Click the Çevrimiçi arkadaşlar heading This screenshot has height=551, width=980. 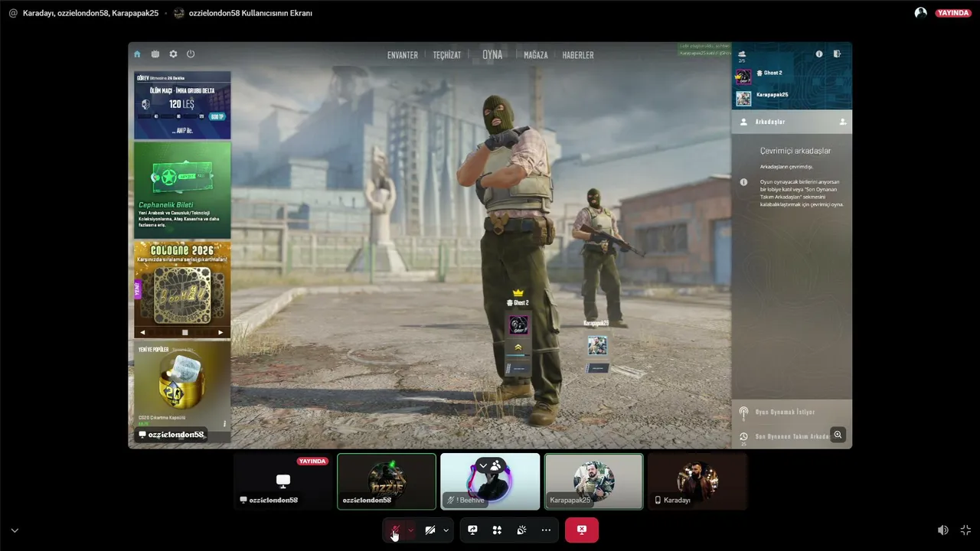(x=795, y=151)
